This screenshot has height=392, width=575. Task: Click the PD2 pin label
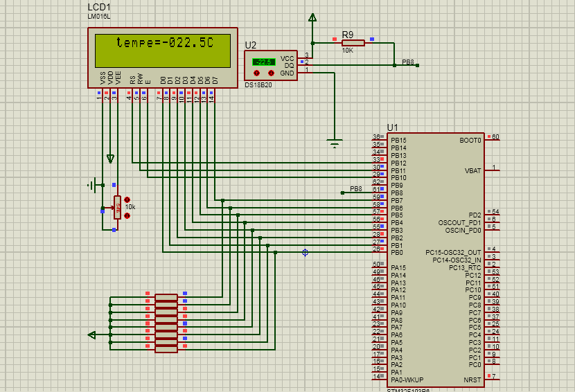[475, 215]
